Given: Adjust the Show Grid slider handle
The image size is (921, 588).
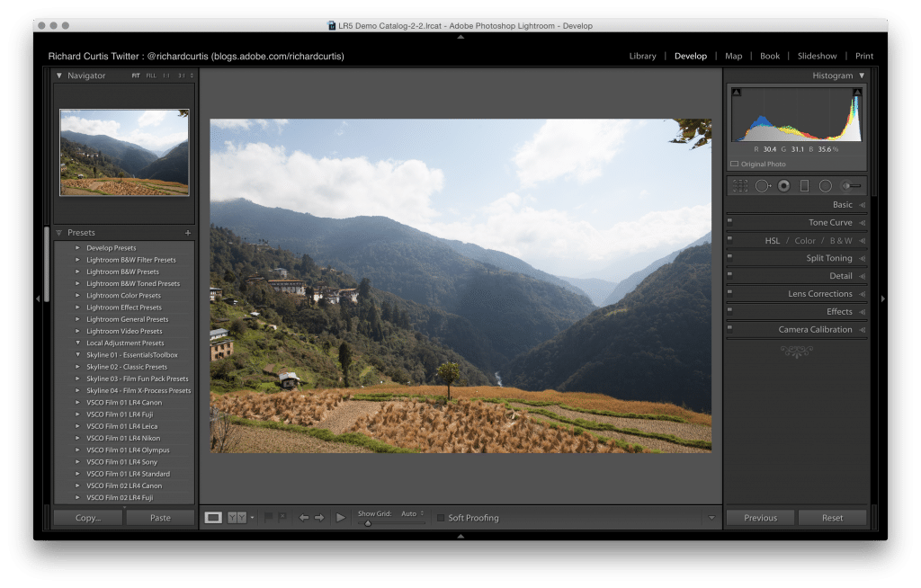Looking at the screenshot, I should tap(367, 522).
